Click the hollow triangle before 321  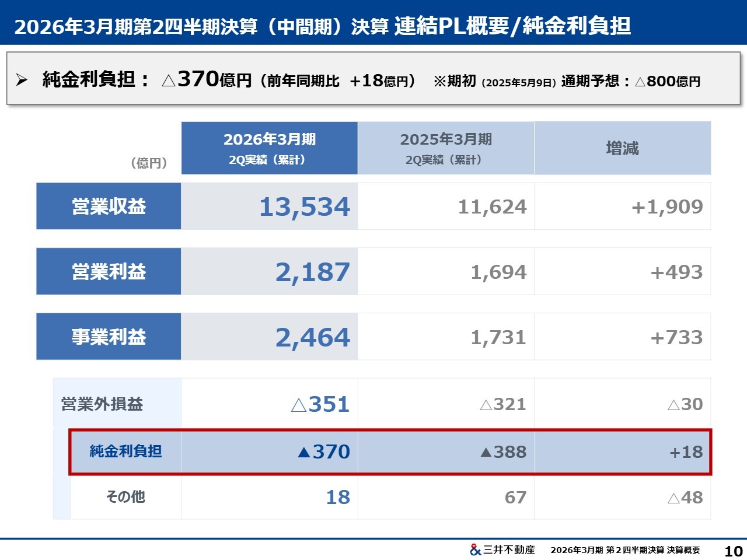(x=486, y=405)
